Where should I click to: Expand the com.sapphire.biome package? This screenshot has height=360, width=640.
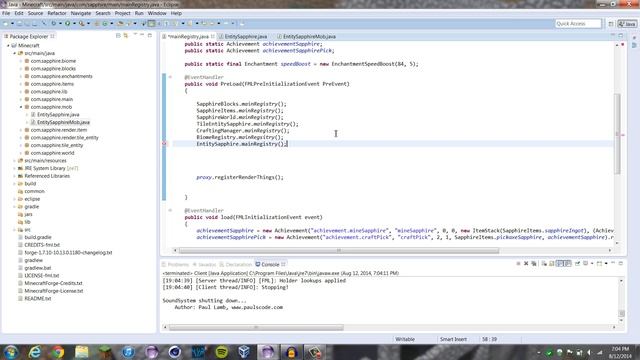[x=21, y=61]
